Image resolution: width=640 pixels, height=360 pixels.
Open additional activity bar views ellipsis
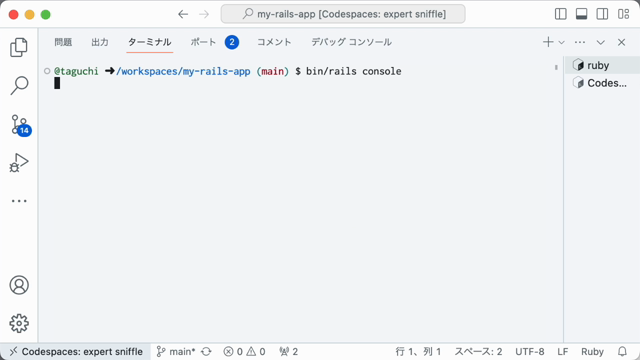point(19,201)
